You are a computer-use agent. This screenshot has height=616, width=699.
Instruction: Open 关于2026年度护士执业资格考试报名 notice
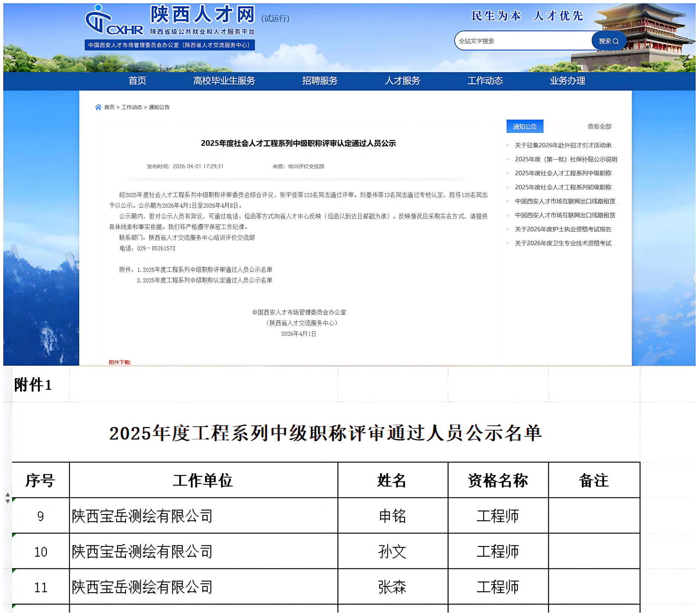(563, 229)
